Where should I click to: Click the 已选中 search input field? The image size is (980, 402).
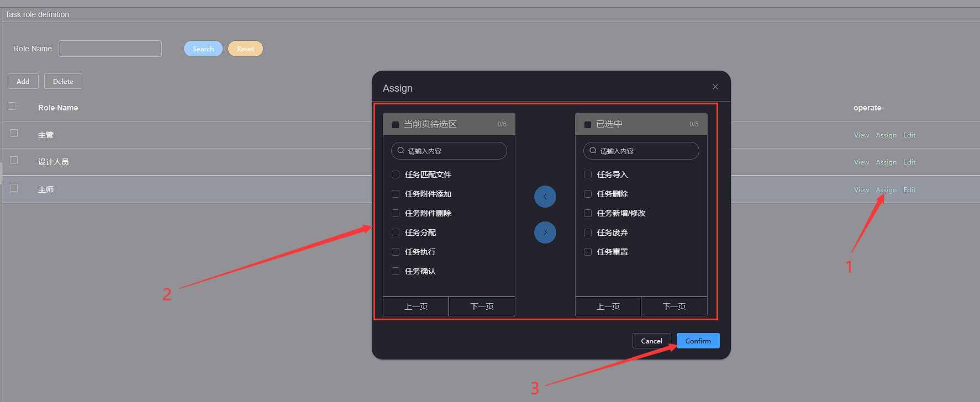pos(641,151)
